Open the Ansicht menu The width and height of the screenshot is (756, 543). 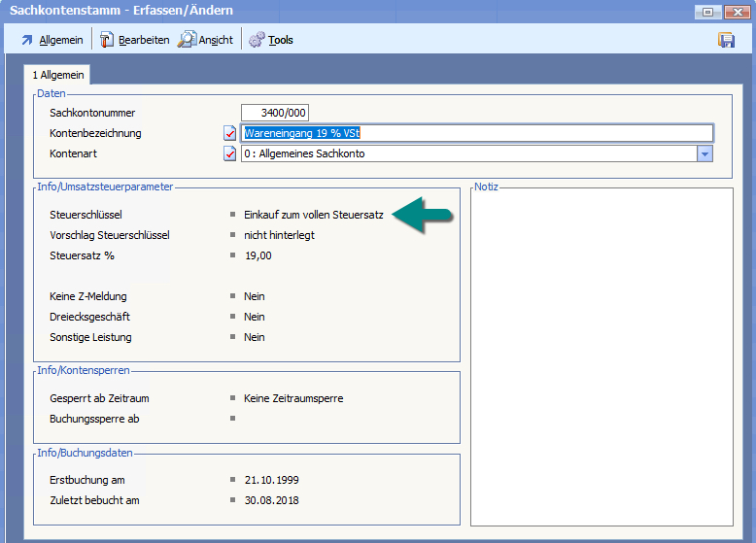(x=216, y=40)
